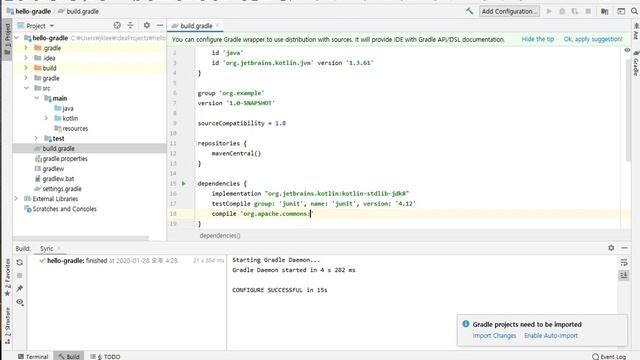The width and height of the screenshot is (640, 360).
Task: Toggle soft-wrap icon in build output
Action: pos(624,262)
